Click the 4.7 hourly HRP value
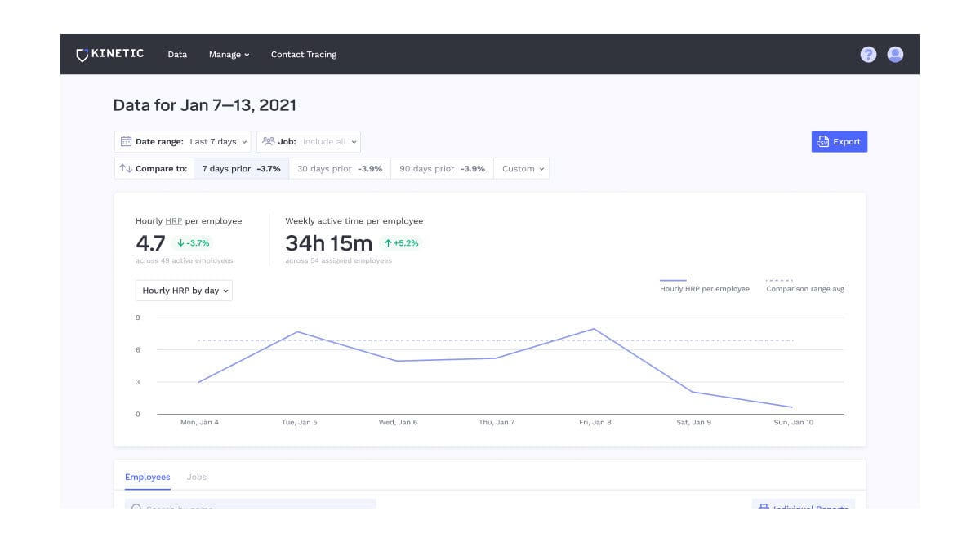This screenshot has height=542, width=980. tap(150, 242)
